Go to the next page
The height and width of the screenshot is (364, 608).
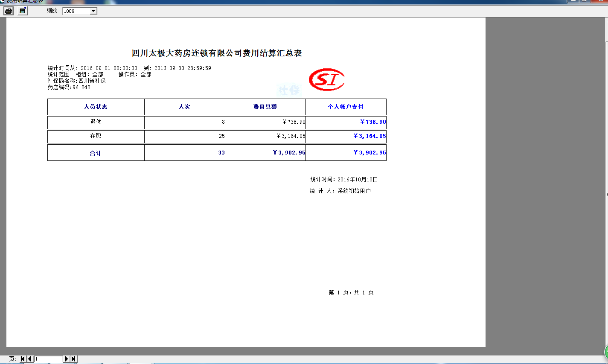coord(67,359)
